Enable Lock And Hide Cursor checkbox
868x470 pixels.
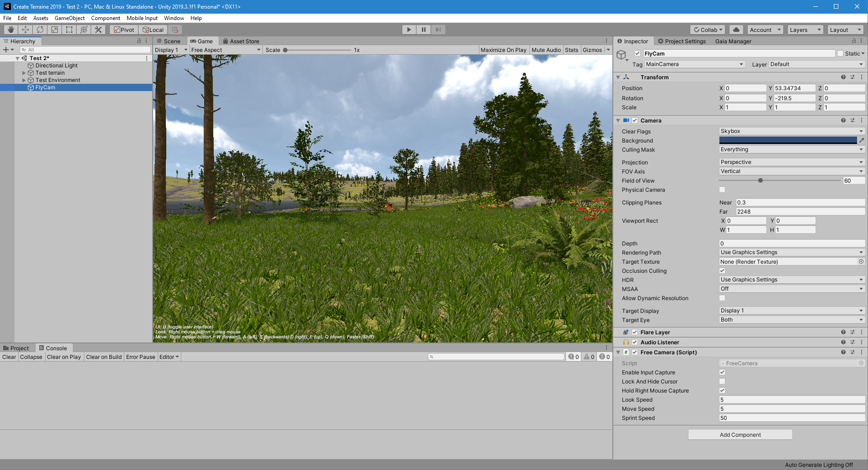click(722, 381)
